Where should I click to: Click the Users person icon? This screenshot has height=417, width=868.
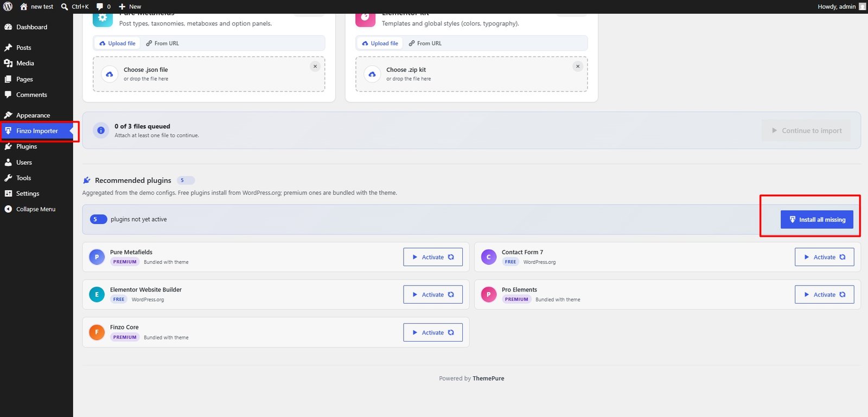click(x=8, y=162)
